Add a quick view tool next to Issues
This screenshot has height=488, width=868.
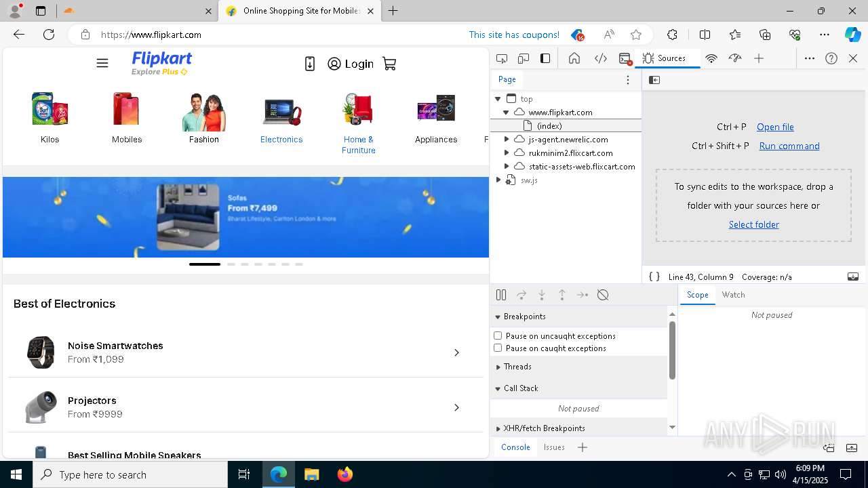[583, 447]
